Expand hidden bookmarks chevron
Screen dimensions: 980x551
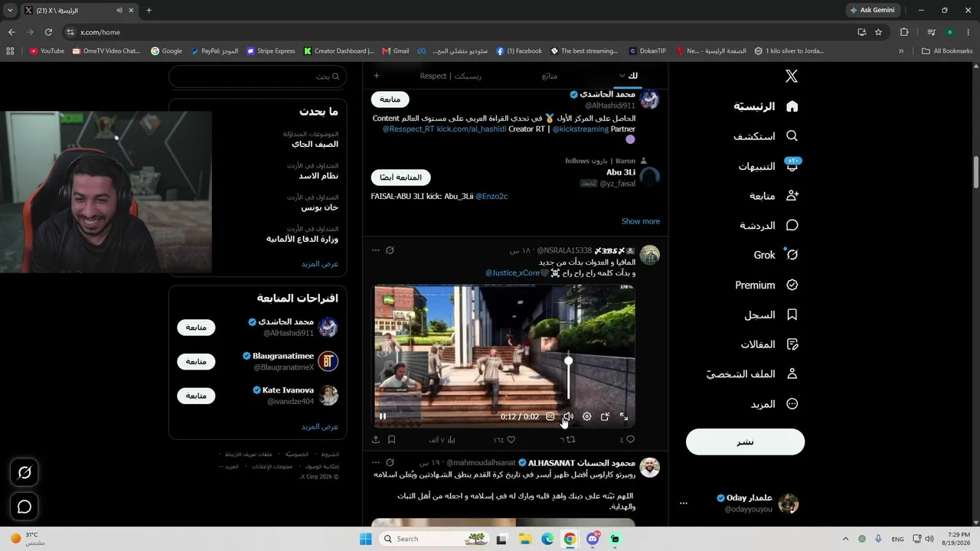(x=901, y=51)
